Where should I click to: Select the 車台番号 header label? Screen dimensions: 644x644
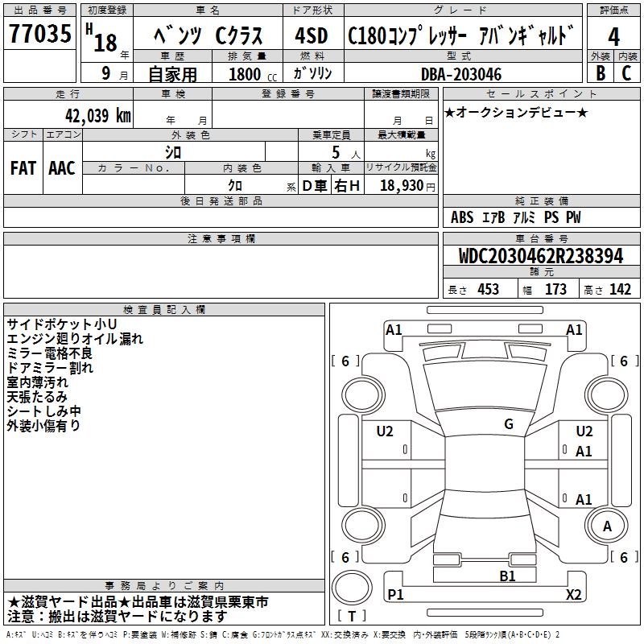pos(542,238)
